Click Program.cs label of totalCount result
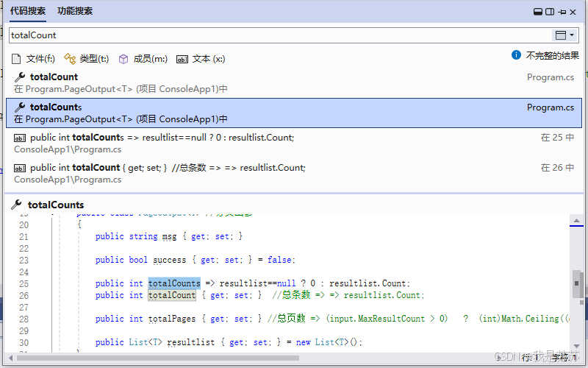Image resolution: width=588 pixels, height=368 pixels. tap(550, 77)
